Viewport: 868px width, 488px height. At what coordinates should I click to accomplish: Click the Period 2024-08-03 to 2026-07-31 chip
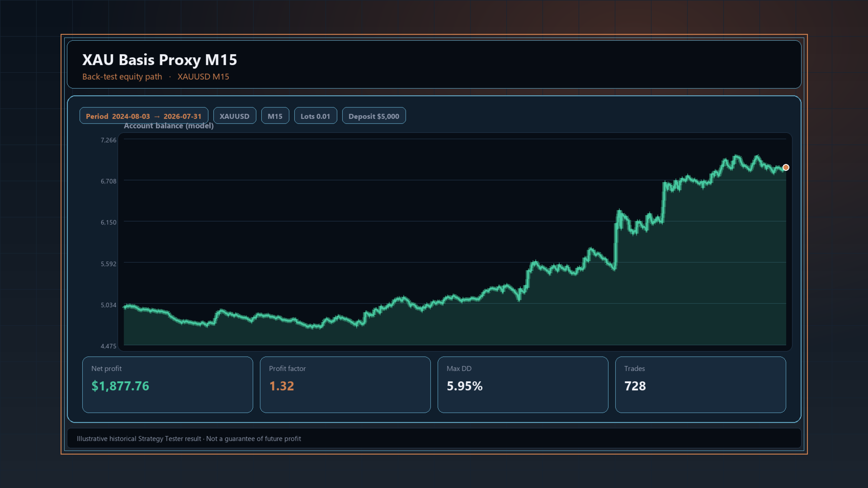coord(144,116)
